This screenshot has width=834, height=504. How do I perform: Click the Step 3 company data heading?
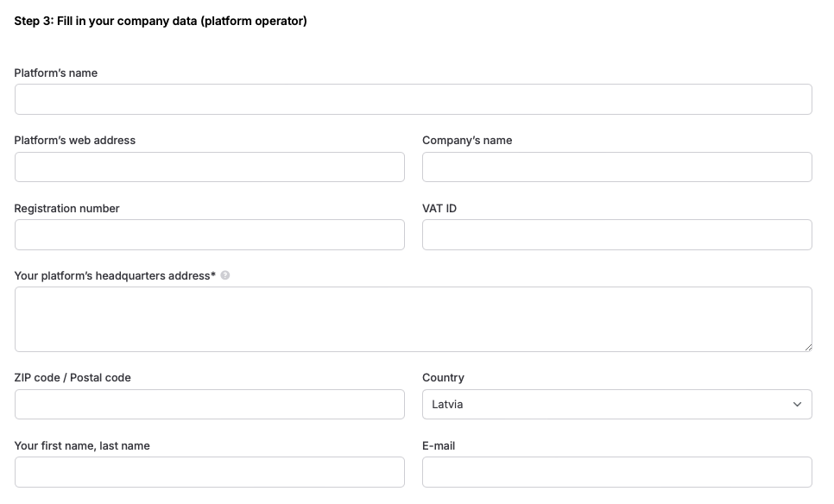[161, 21]
